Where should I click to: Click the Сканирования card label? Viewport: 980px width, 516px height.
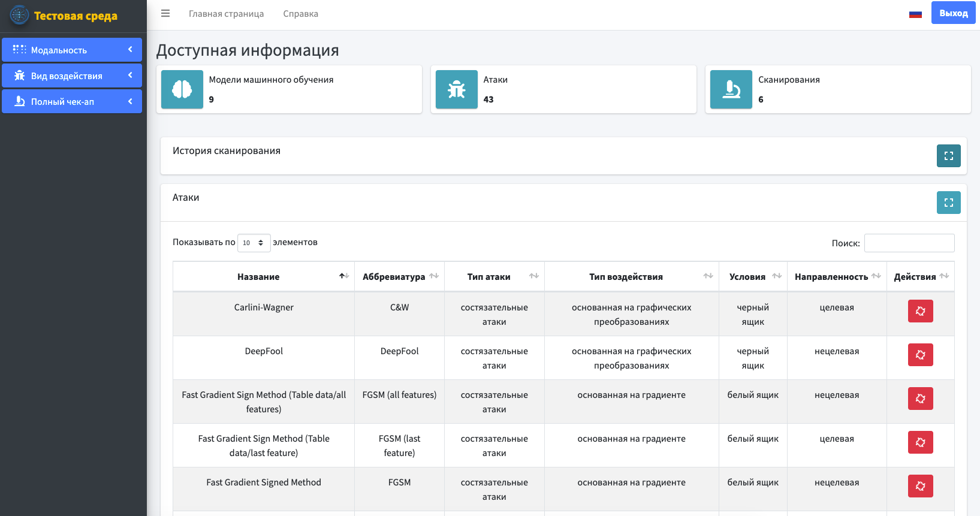[x=789, y=80]
